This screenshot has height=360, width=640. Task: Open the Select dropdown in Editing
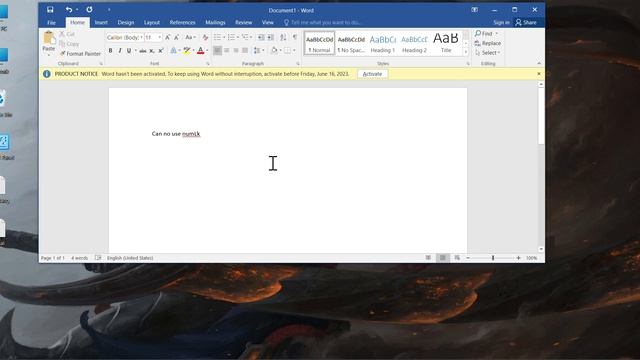(487, 53)
